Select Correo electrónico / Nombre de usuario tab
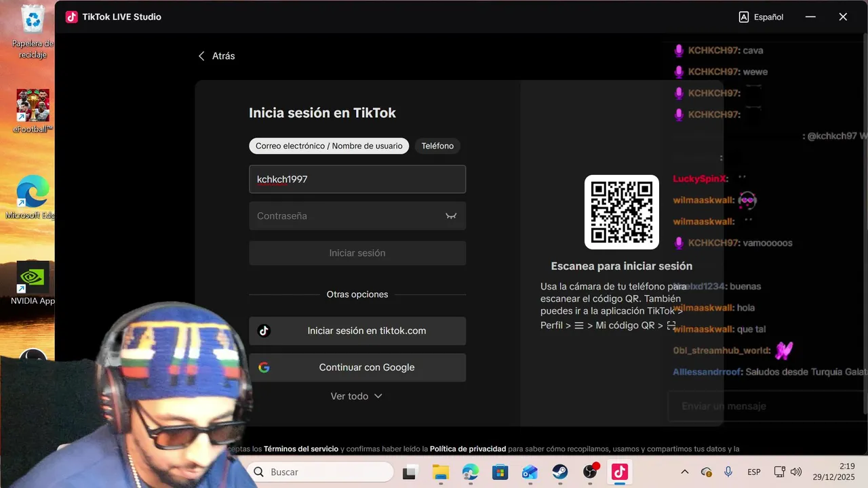868x488 pixels. coord(329,146)
